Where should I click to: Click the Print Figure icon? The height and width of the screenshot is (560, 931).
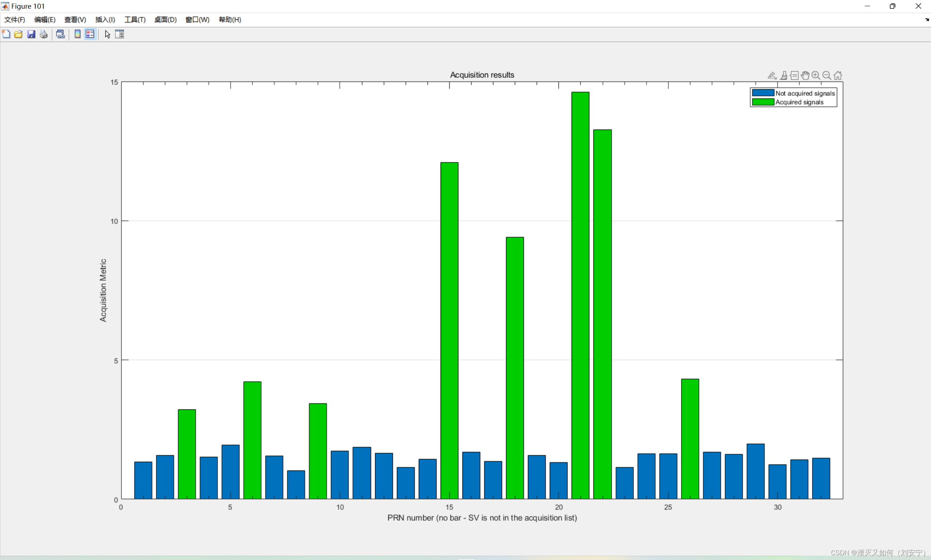pos(44,34)
